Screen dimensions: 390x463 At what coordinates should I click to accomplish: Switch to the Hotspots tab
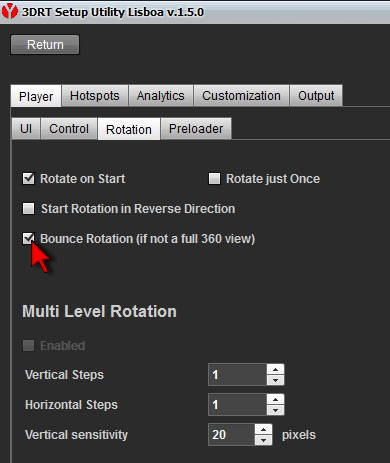[x=95, y=96]
